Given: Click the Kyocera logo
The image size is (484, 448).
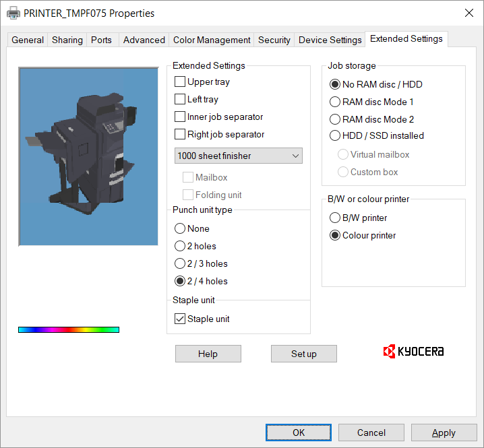Looking at the screenshot, I should (413, 352).
